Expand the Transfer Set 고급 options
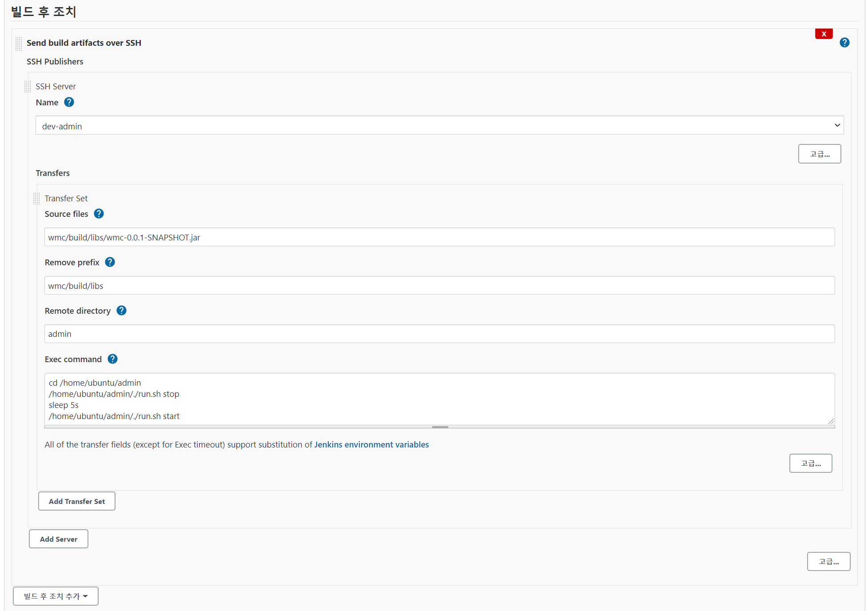Screen dimensions: 868x611 (x=810, y=463)
